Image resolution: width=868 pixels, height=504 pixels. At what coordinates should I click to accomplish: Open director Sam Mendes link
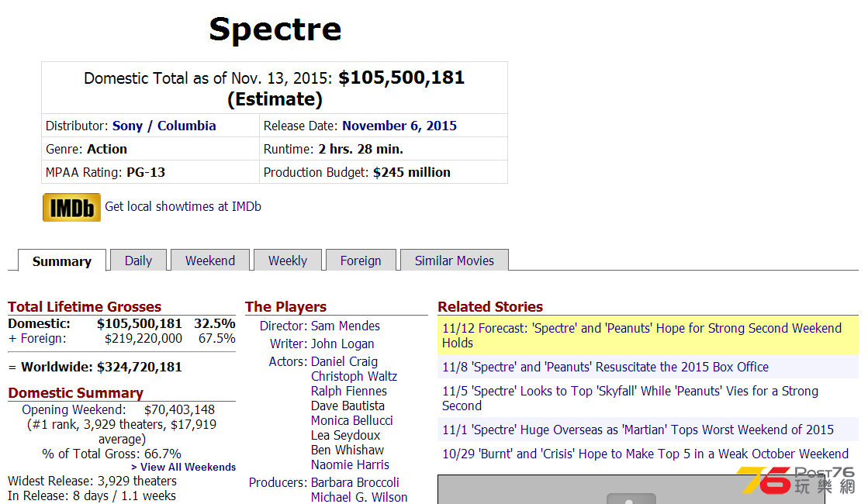345,326
